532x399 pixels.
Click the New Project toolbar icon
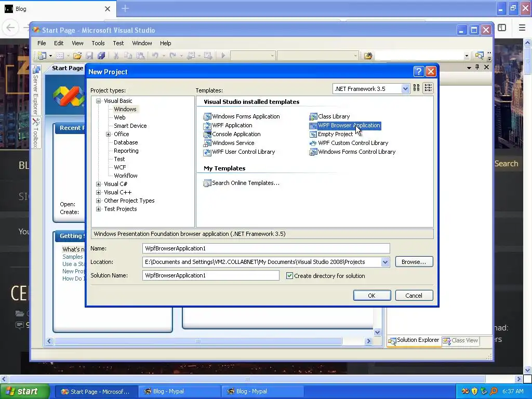tap(42, 55)
